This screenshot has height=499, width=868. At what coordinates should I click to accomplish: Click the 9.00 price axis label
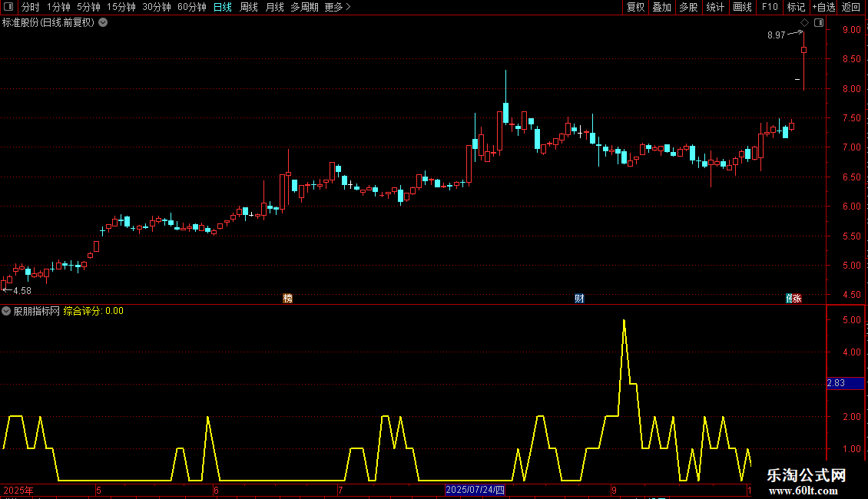pyautogui.click(x=851, y=29)
